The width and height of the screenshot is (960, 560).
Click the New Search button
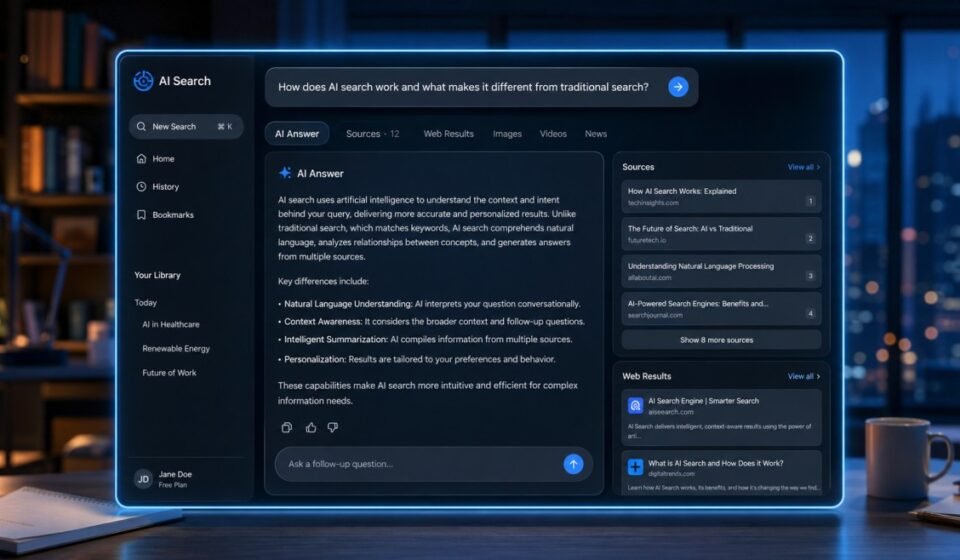[186, 126]
